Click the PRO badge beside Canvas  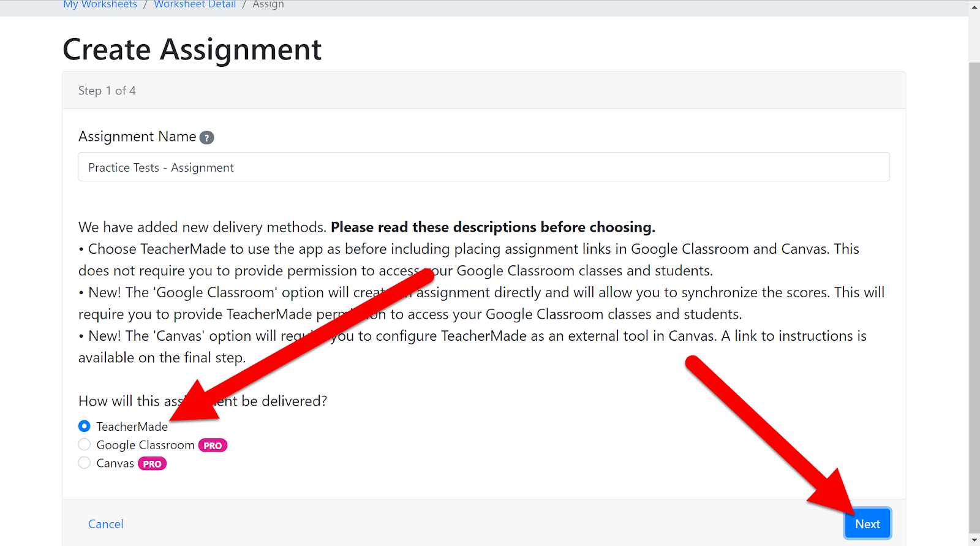click(152, 464)
